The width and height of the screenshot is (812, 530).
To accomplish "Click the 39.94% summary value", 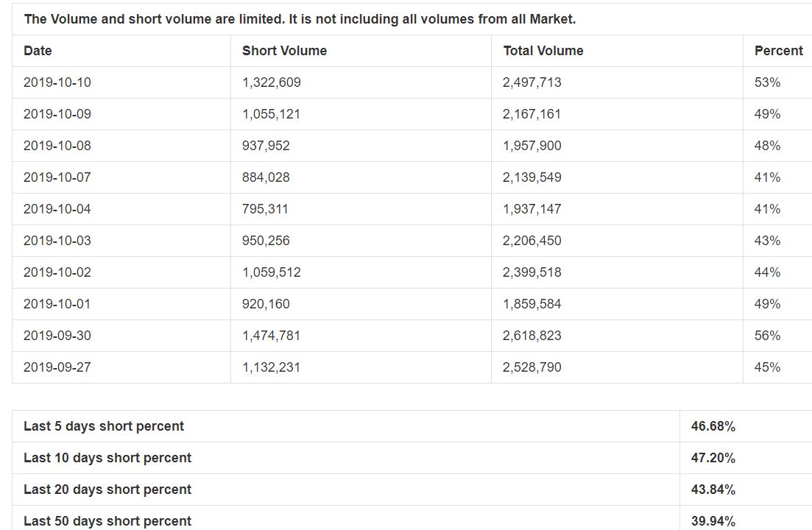I will pos(713,521).
